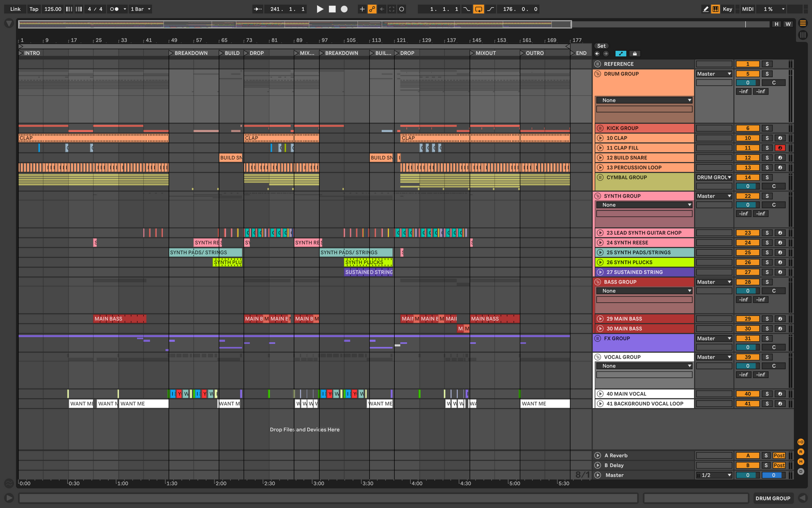Toggle re-enable automation on 11 CLAP FILL
This screenshot has width=812, height=508.
[x=780, y=148]
